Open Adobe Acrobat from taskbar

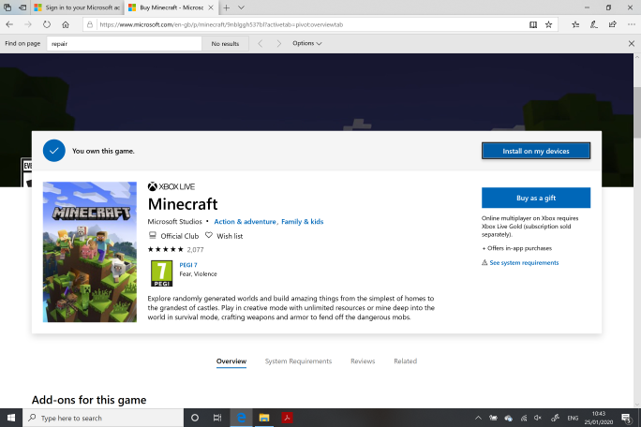pyautogui.click(x=287, y=418)
